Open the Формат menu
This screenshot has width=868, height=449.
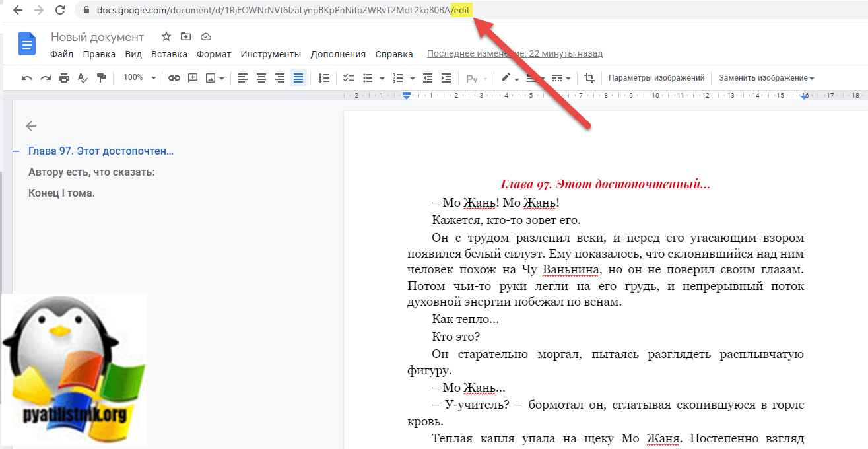coord(214,54)
